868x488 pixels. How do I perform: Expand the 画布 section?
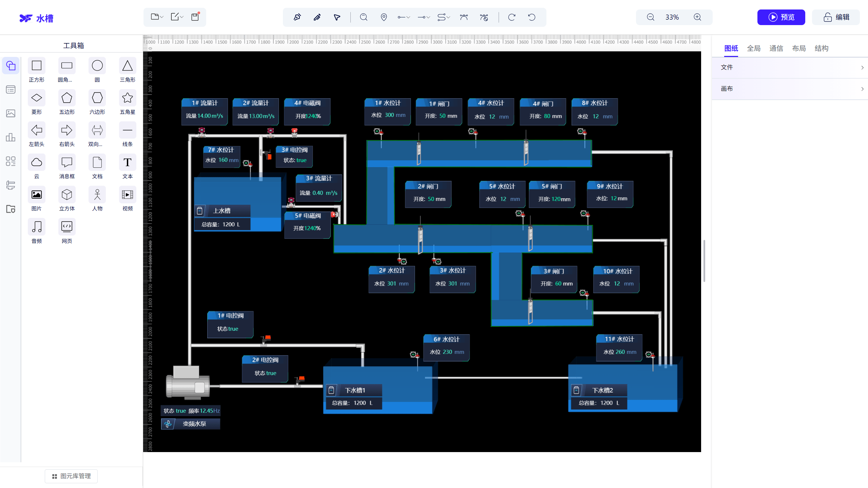790,89
